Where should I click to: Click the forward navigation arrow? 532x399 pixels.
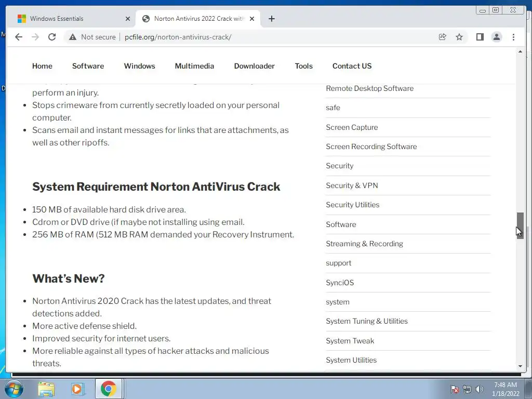pos(35,37)
